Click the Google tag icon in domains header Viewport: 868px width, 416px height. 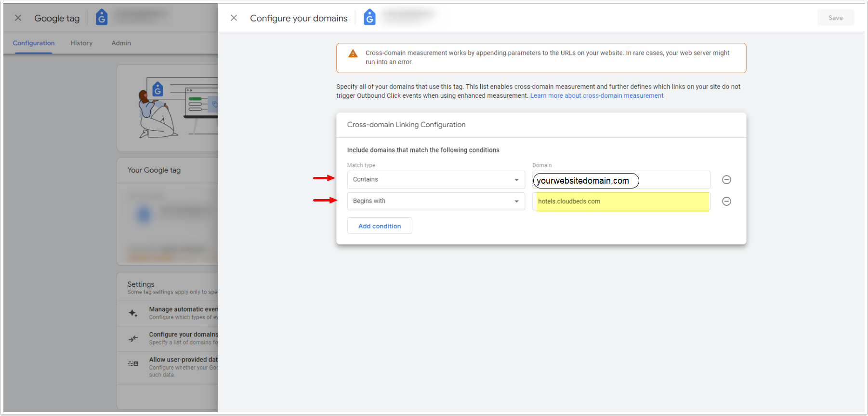coord(369,17)
